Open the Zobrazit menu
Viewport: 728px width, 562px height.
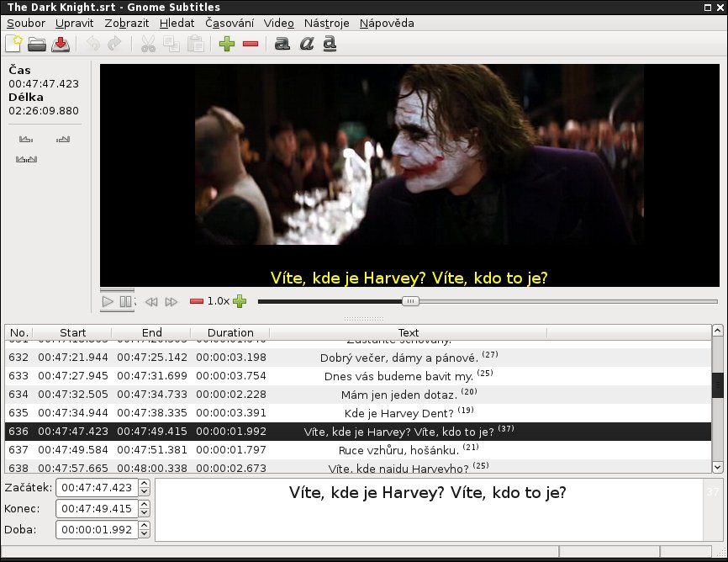pos(127,24)
